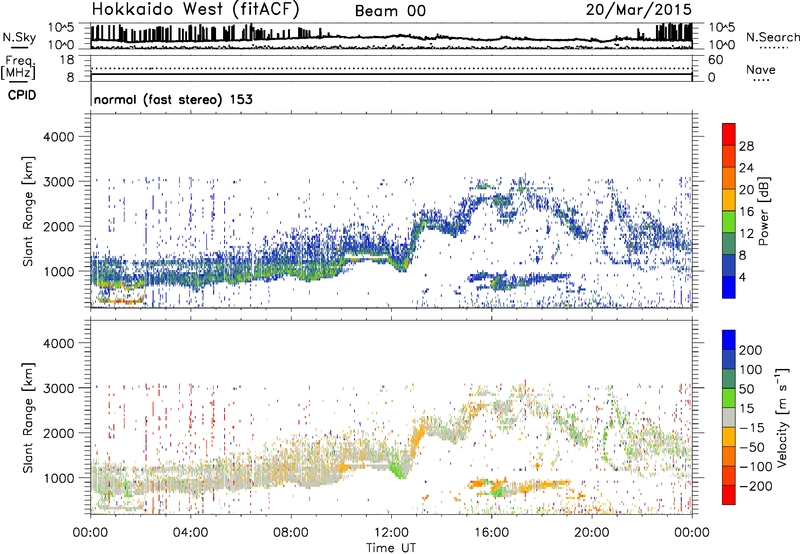Pick the light green 12–16 dB power segment
This screenshot has height=554, width=800.
click(x=729, y=222)
